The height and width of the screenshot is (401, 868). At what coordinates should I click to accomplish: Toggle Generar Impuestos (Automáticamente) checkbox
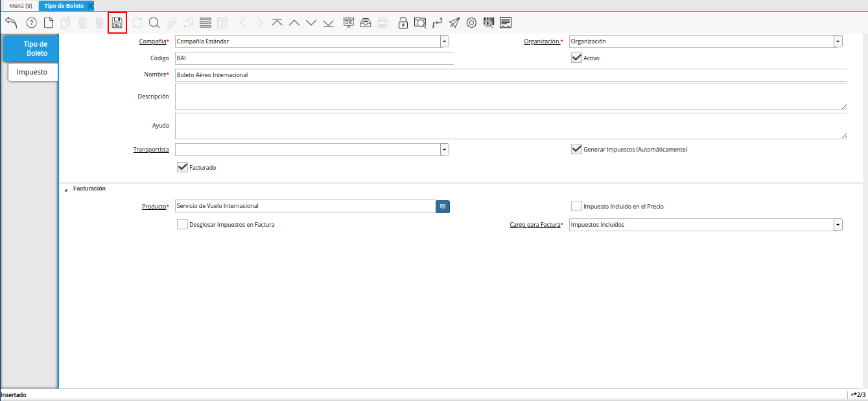(576, 149)
